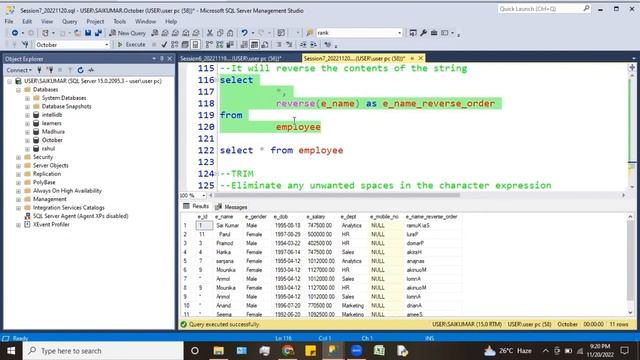Screen dimensions: 640x360
Task: Select SQL Server Agent tree item
Action: [x=80, y=216]
